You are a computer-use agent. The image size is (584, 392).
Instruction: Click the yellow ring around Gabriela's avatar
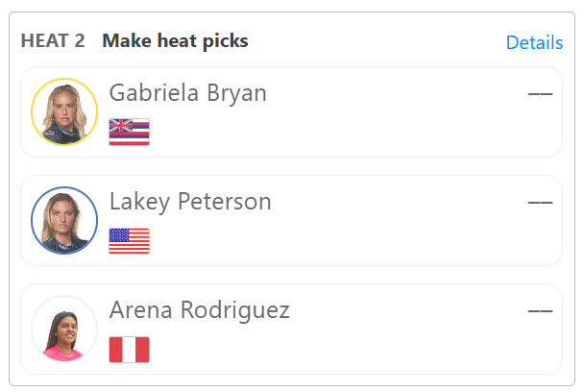(64, 79)
